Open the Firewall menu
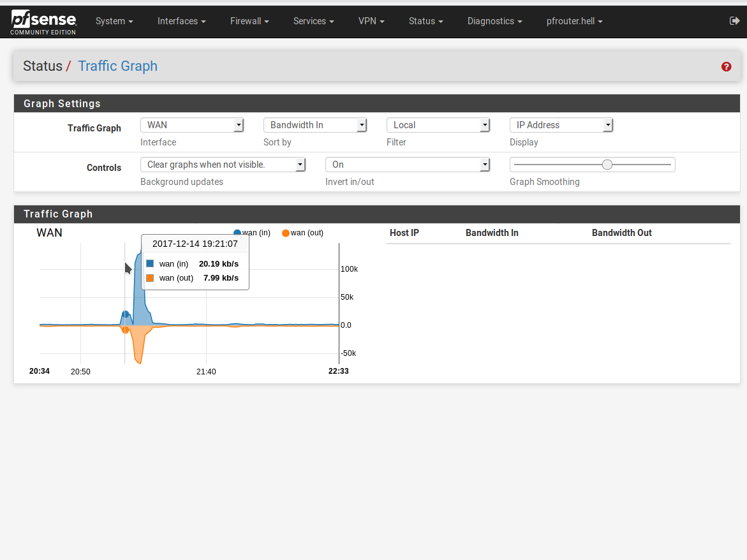This screenshot has height=560, width=747. [249, 21]
